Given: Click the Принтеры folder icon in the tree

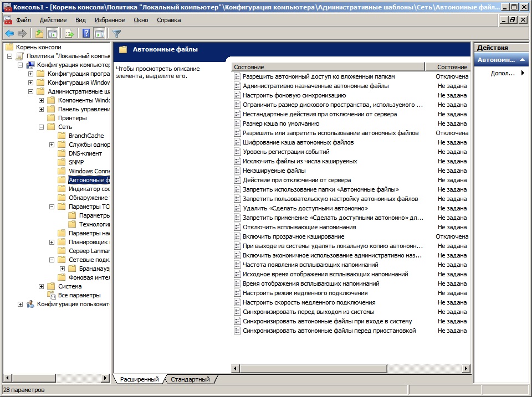Looking at the screenshot, I should 51,118.
